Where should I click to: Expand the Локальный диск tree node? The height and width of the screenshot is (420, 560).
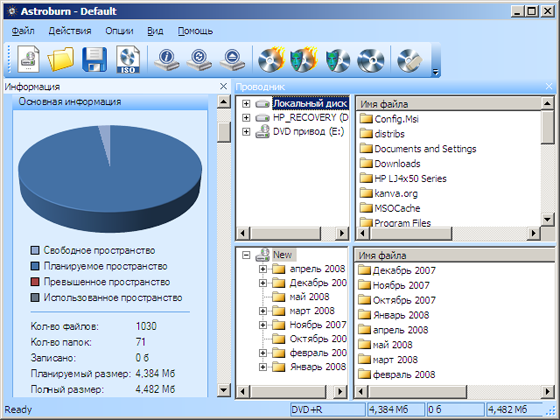coord(246,104)
